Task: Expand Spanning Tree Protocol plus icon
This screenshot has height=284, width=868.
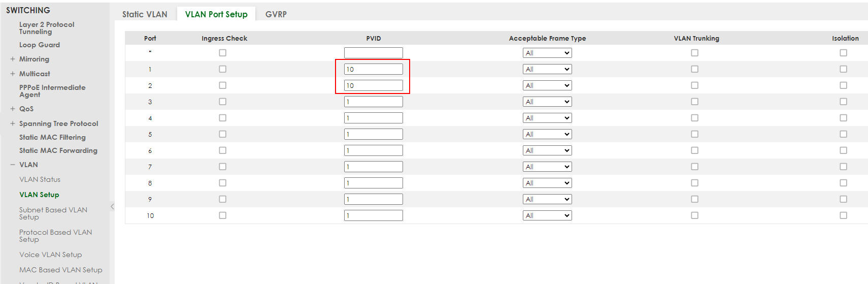Action: pyautogui.click(x=13, y=123)
